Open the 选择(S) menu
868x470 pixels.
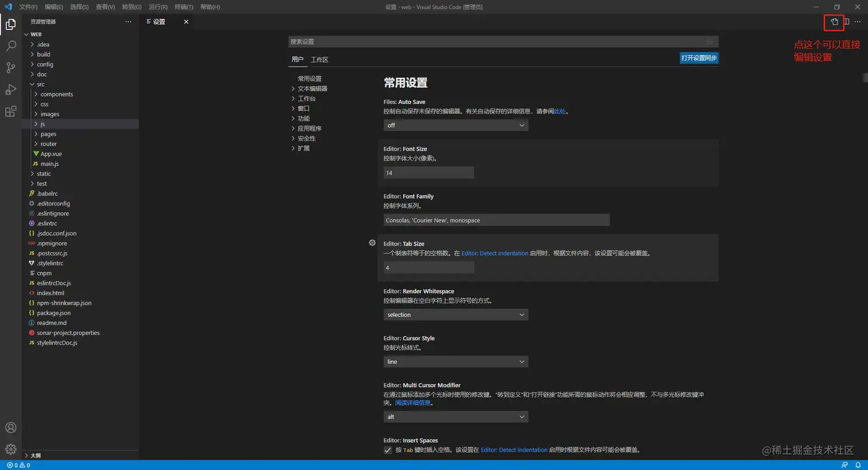click(x=79, y=7)
